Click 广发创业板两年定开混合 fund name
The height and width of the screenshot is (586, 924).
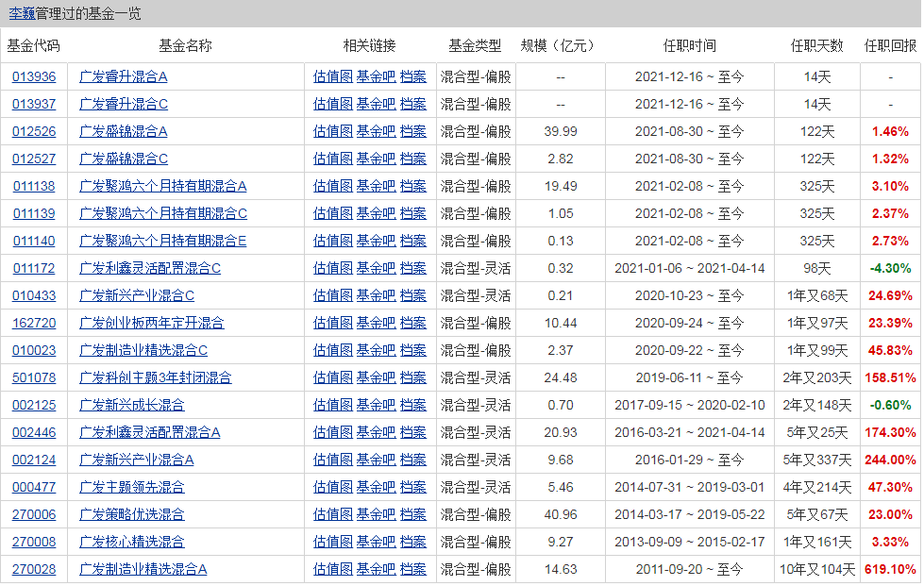pos(152,324)
